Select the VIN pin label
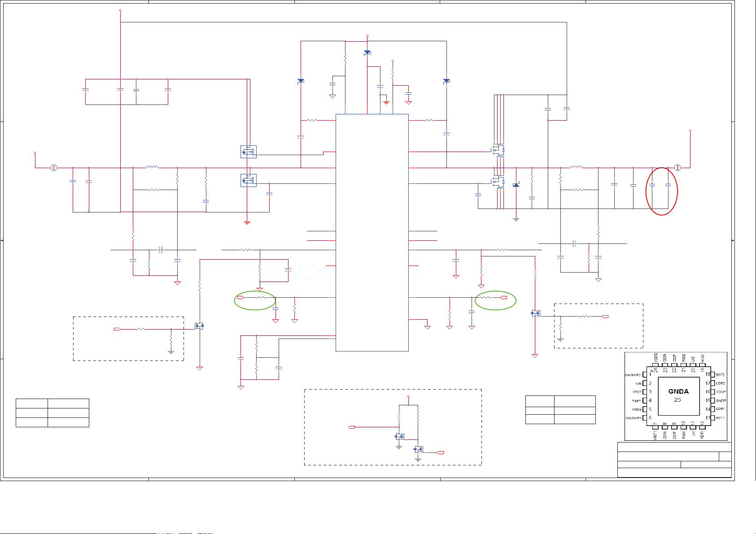 point(638,383)
